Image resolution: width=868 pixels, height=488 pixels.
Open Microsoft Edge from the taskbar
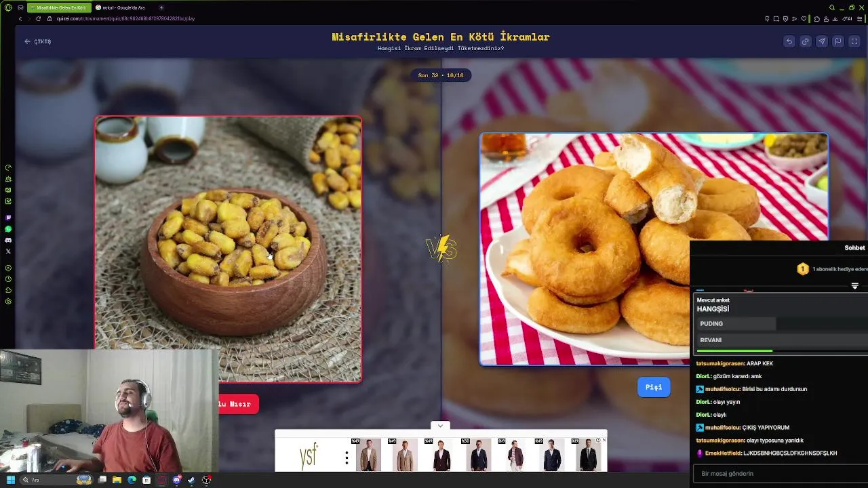[132, 480]
